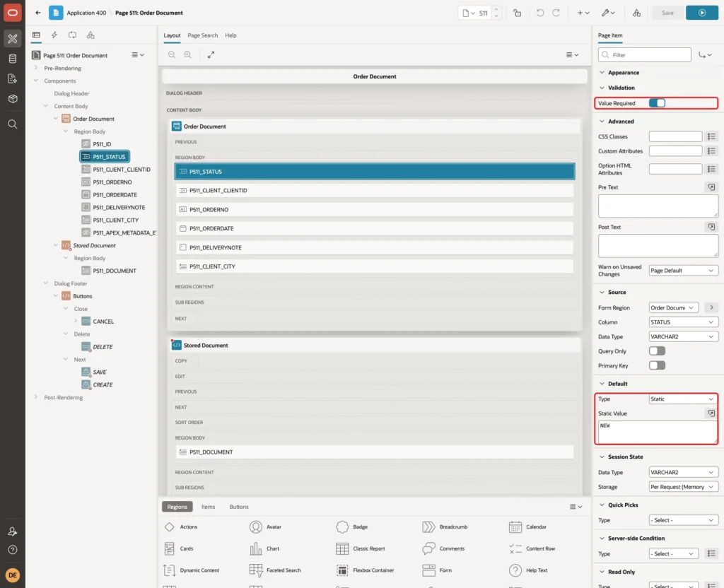Open code editor for Post Text
This screenshot has height=588, width=724.
pyautogui.click(x=711, y=227)
